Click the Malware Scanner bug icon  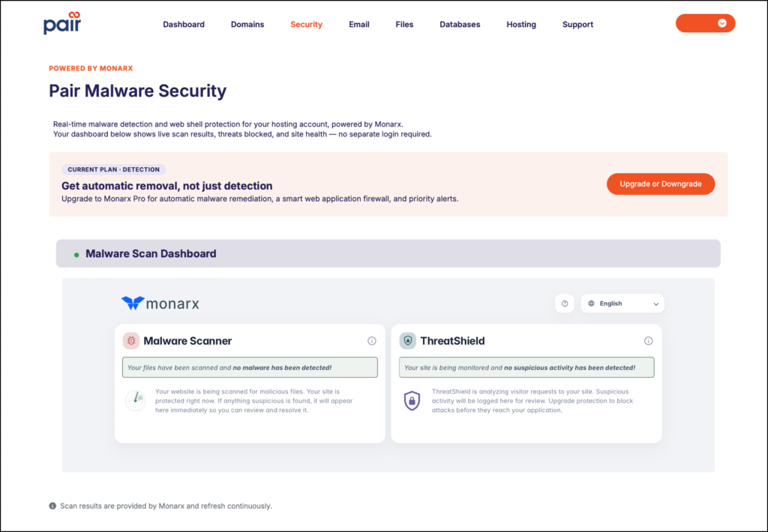(130, 341)
